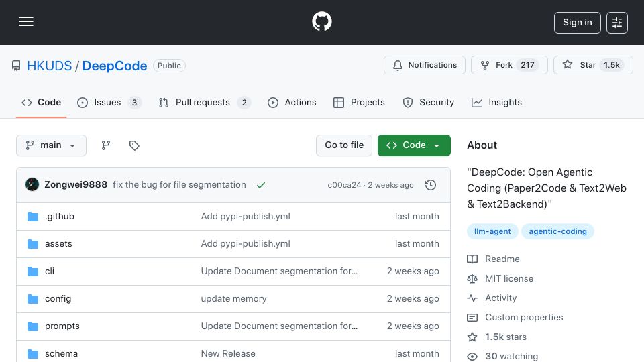
Task: Click the Readme book icon
Action: [x=472, y=259]
